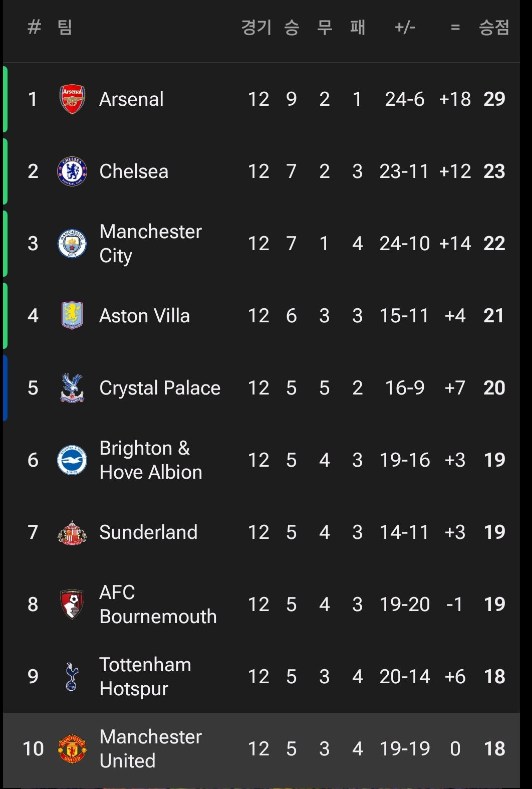Click the Brighton & Hove Albion badge

click(x=72, y=460)
